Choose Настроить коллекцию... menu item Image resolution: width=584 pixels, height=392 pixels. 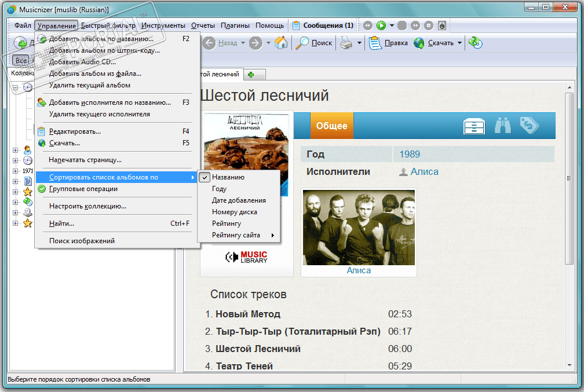pyautogui.click(x=116, y=206)
